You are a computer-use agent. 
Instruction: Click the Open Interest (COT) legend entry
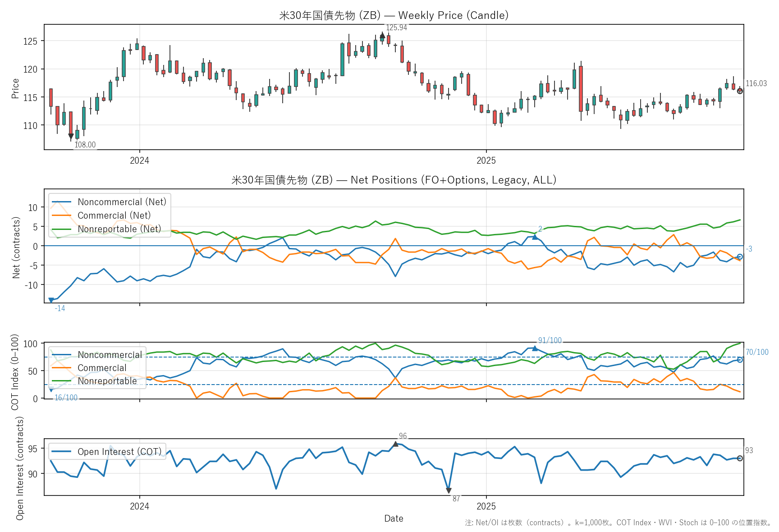119,452
